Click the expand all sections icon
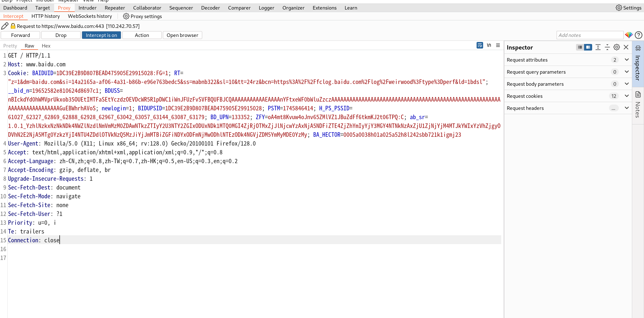The width and height of the screenshot is (644, 318). coord(598,47)
